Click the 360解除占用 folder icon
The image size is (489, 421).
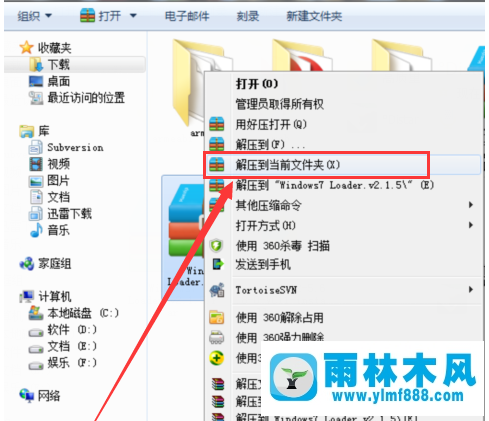[x=217, y=317]
